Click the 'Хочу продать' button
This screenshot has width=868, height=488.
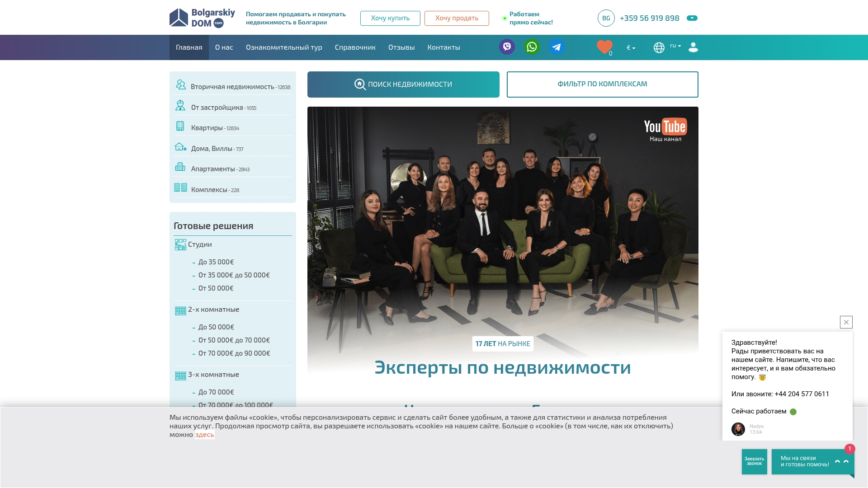point(456,18)
